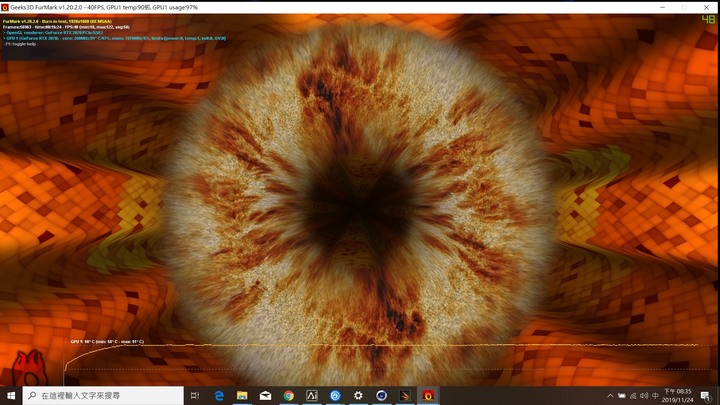Click the volume speaker icon in the tray
720x405 pixels.
coord(644,395)
